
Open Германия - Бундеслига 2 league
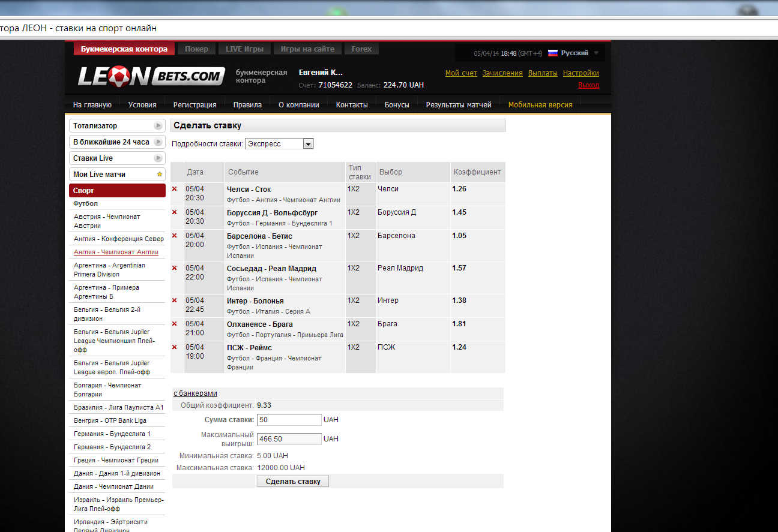point(112,447)
